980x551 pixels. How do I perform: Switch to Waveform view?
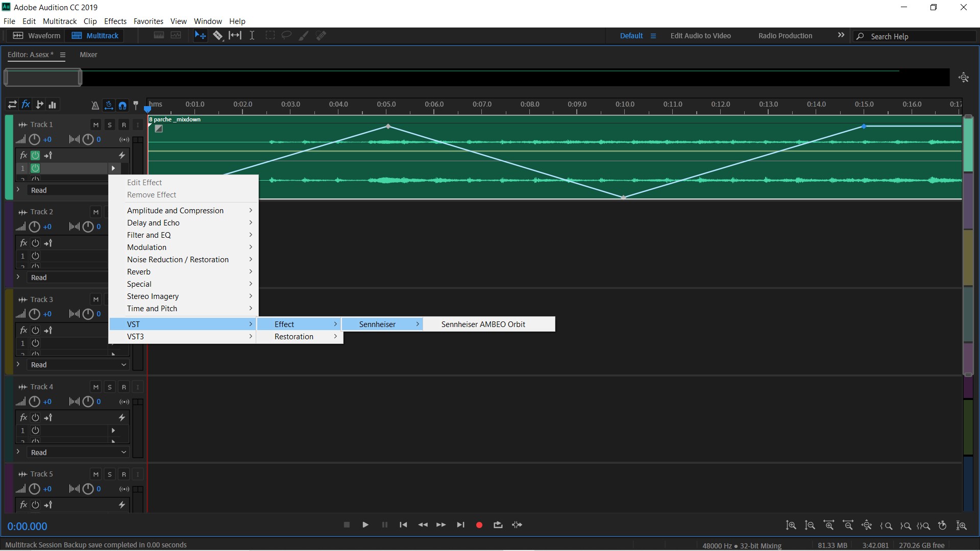(x=36, y=35)
